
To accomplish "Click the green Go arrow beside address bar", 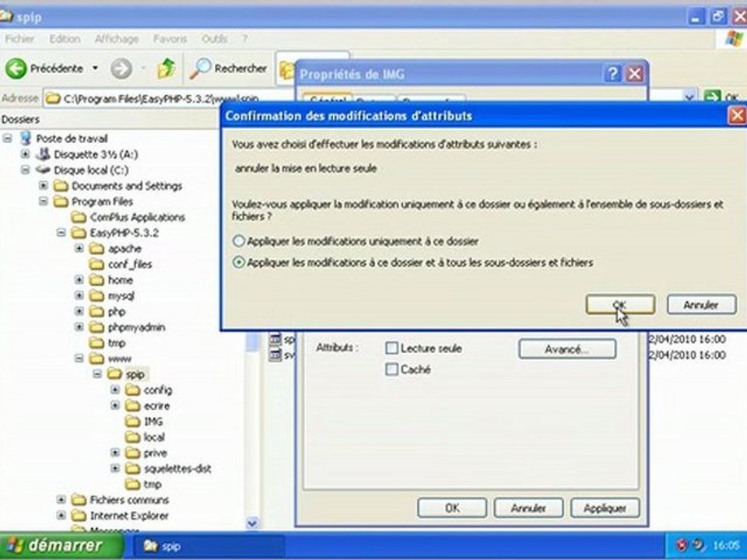I will 713,97.
